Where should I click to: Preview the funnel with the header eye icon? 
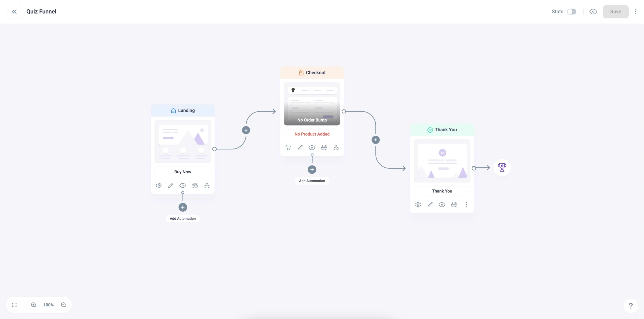tap(593, 12)
